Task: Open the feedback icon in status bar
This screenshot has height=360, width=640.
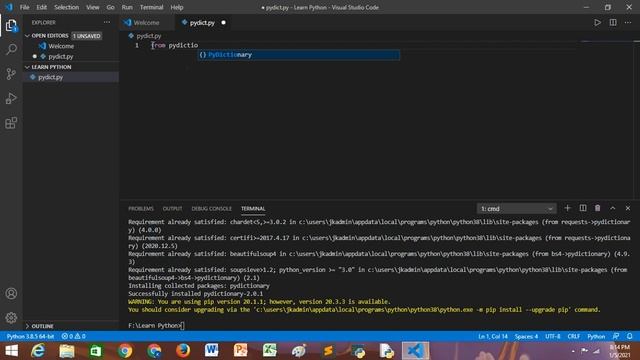Action: (616, 336)
